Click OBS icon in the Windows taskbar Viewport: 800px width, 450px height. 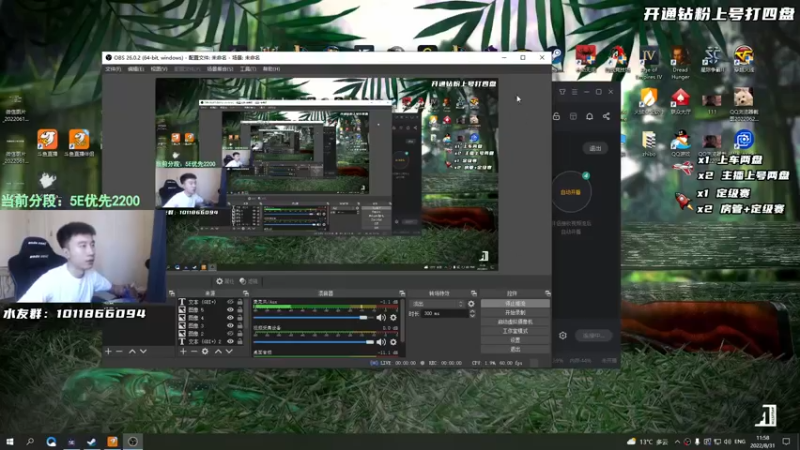coord(133,441)
